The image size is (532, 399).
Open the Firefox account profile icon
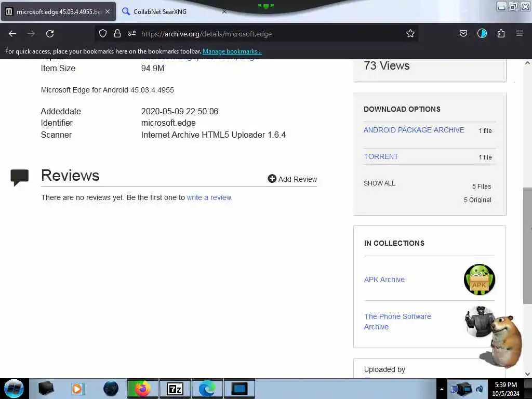(482, 33)
